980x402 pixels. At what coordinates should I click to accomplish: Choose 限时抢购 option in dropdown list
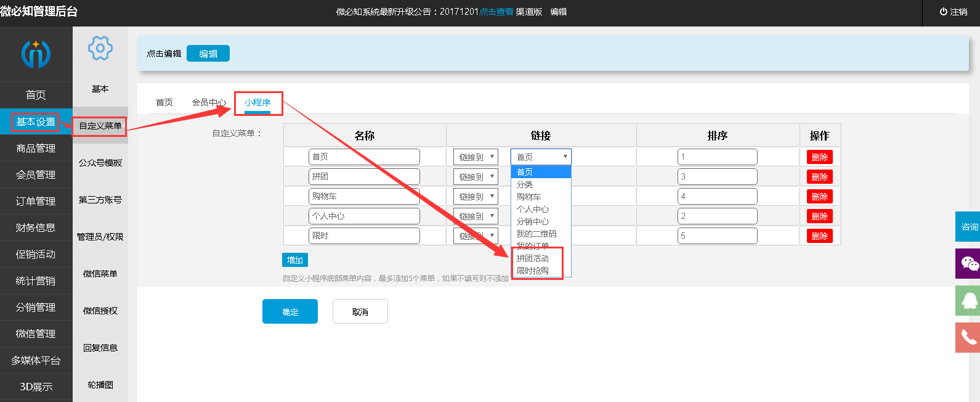click(533, 271)
